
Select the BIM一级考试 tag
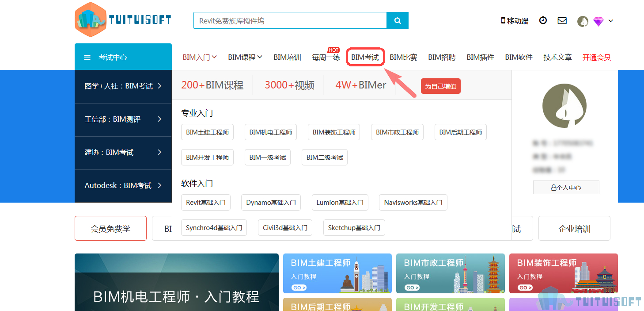(x=268, y=157)
